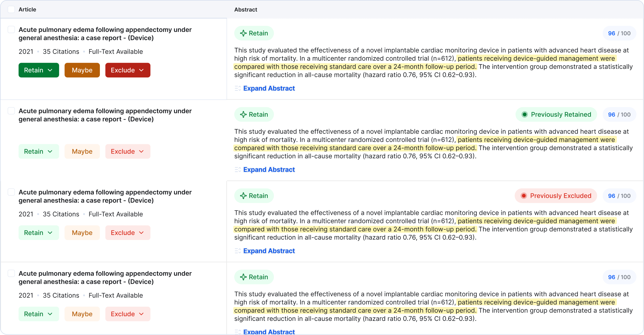Screen dimensions: 644x335
Task: Click the solid orange Maybe button in the first row
Action: [82, 70]
